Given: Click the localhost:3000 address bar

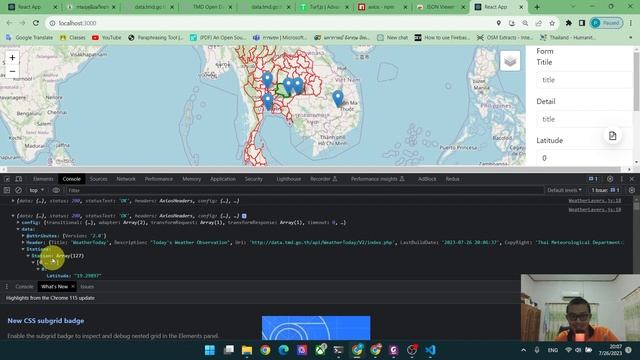Looking at the screenshot, I should pos(269,23).
